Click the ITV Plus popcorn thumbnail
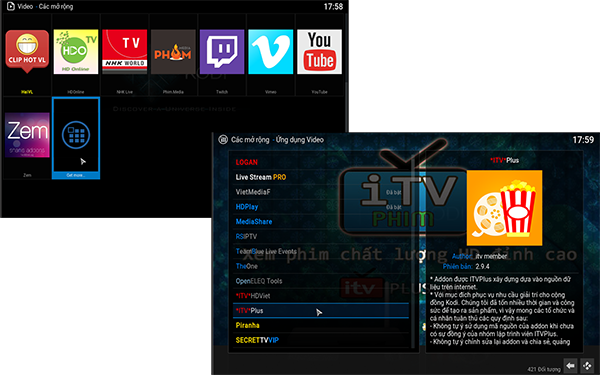Viewport: 600px width, 375px height. click(504, 208)
